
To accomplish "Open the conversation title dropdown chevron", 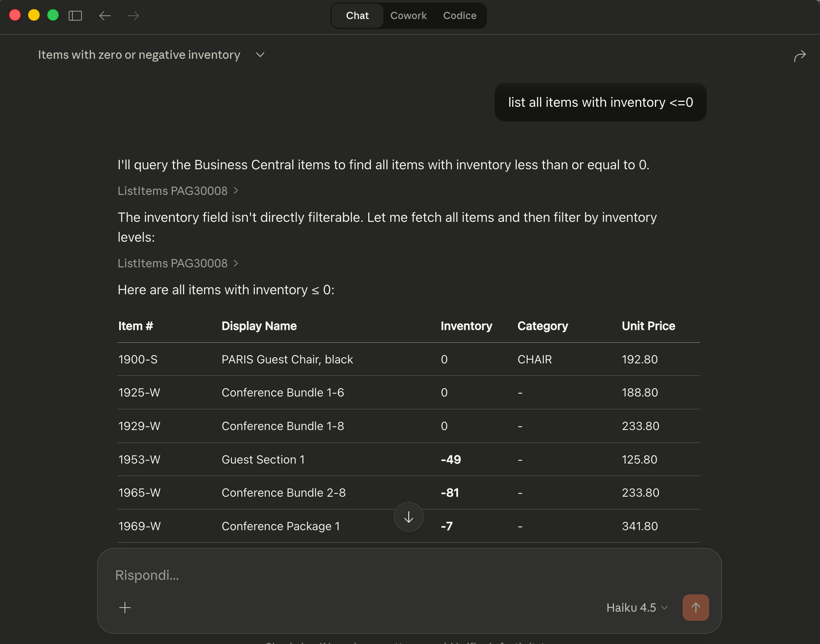I will pos(260,55).
